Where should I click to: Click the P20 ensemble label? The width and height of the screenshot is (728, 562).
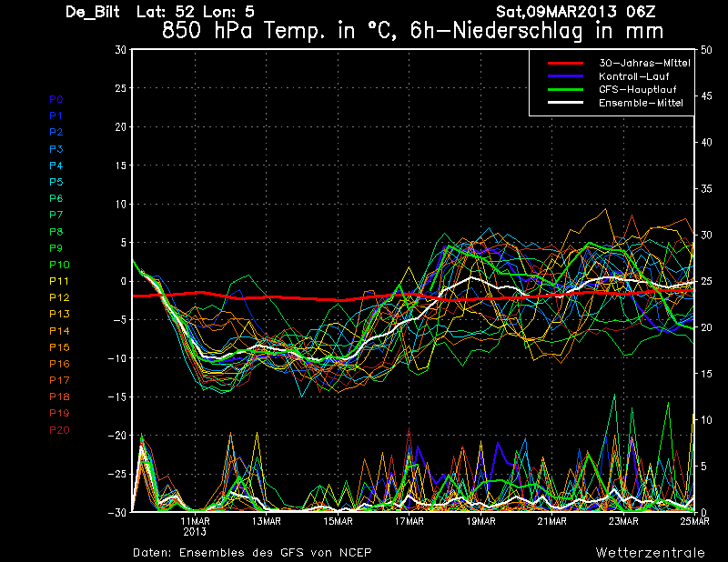59,430
